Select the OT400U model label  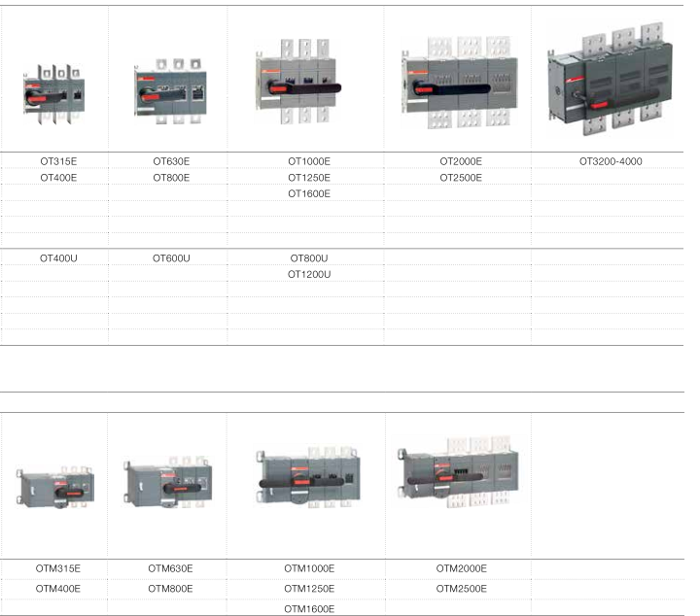pos(58,258)
